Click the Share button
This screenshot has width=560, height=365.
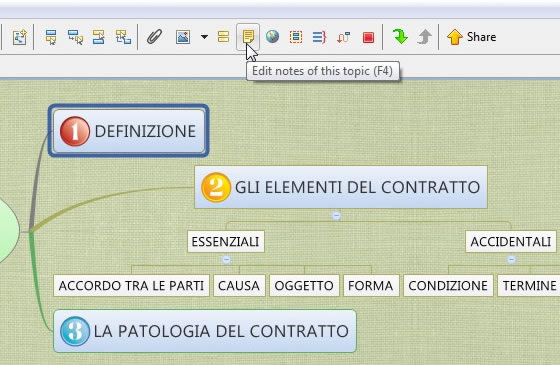(471, 37)
